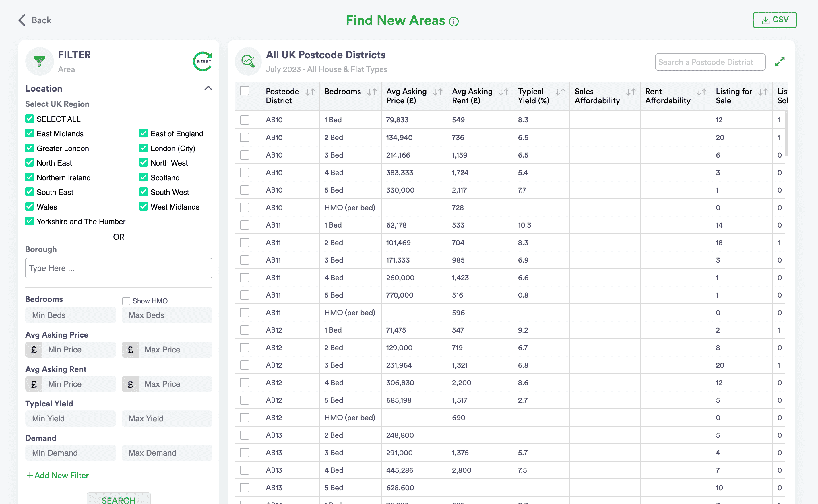818x504 pixels.
Task: Sort by Bedrooms column arrows
Action: [372, 92]
